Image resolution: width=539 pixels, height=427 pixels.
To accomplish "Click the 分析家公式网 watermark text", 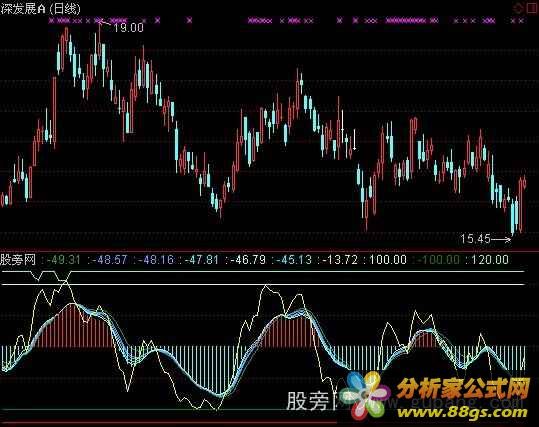I will [x=463, y=388].
